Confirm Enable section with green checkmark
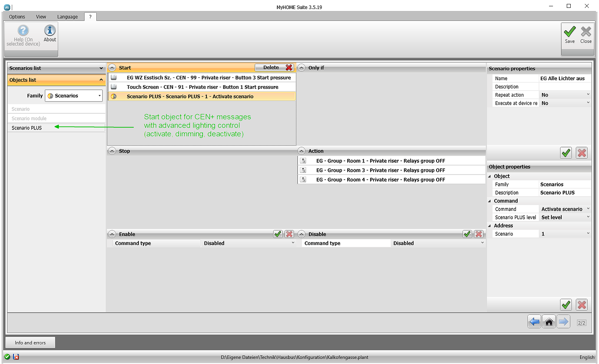Image resolution: width=599 pixels, height=364 pixels. pos(278,234)
